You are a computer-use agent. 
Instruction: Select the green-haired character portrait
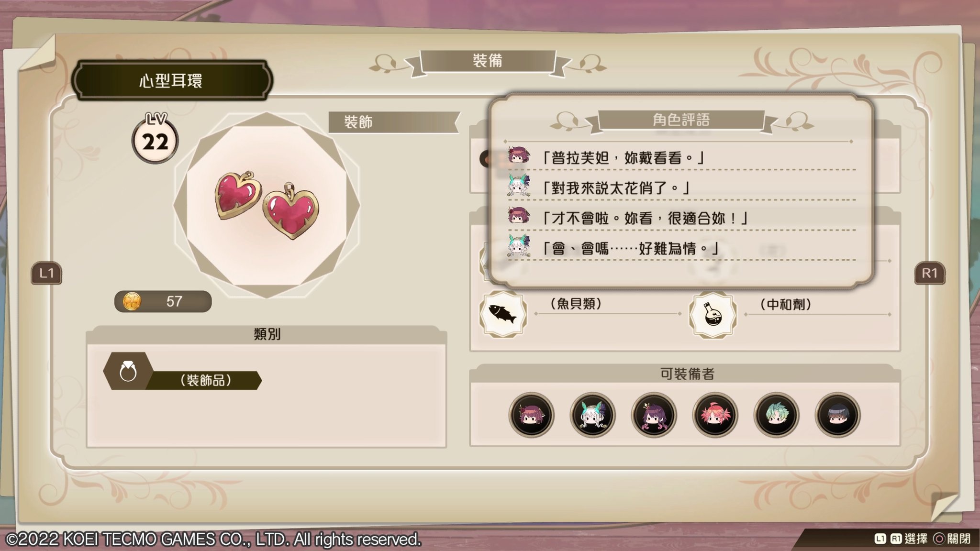(x=776, y=415)
